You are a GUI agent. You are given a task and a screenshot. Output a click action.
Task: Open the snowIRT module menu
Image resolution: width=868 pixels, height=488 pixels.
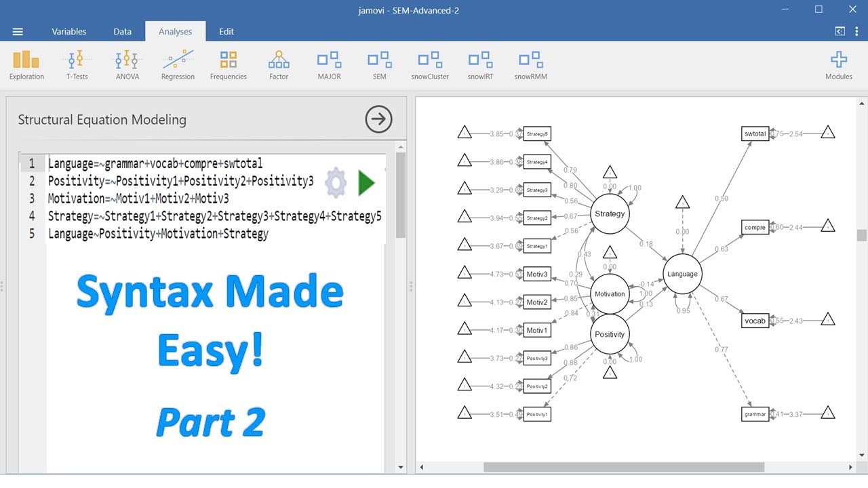pos(480,65)
